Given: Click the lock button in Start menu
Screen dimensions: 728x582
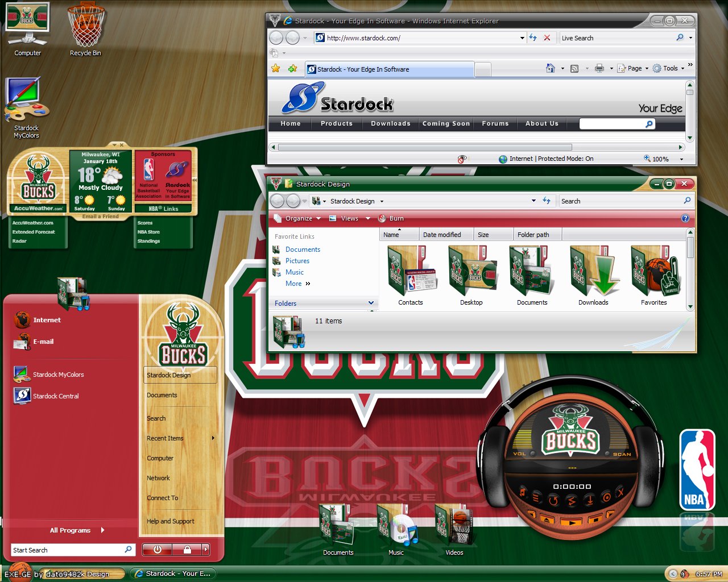Looking at the screenshot, I should [x=187, y=550].
